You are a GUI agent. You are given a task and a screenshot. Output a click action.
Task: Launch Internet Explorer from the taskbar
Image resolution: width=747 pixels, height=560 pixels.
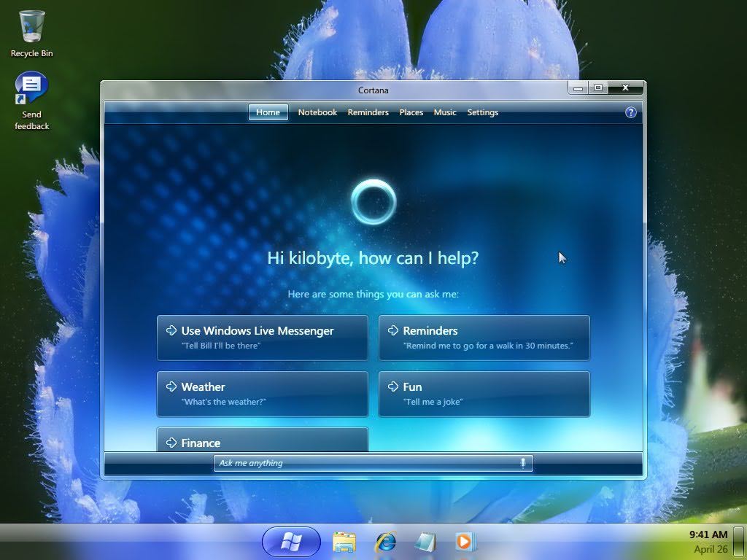(385, 542)
